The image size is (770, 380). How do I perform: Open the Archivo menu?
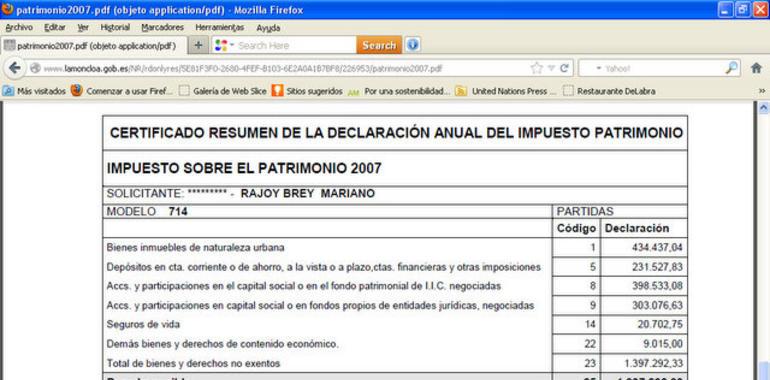[x=19, y=27]
